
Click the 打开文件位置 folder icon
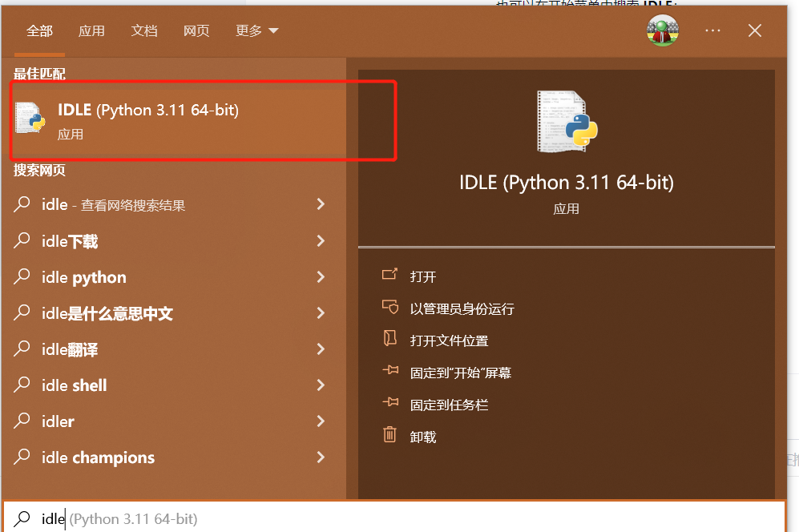tap(389, 341)
